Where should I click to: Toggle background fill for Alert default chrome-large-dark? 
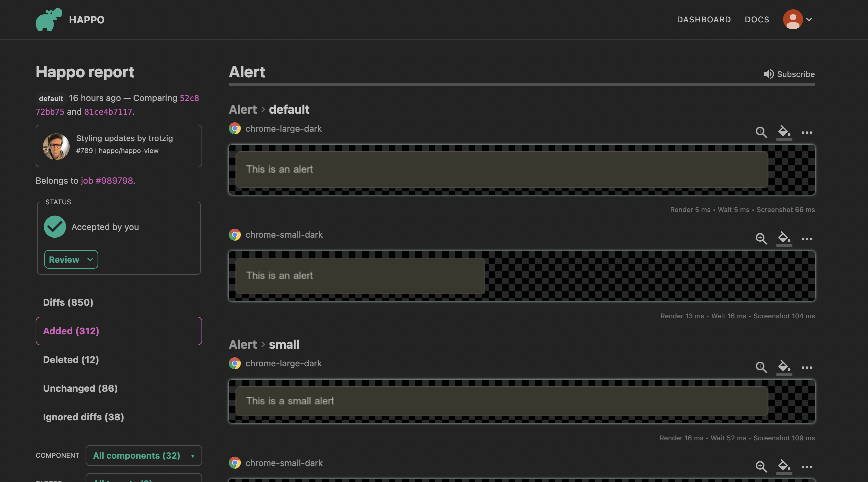pos(784,132)
